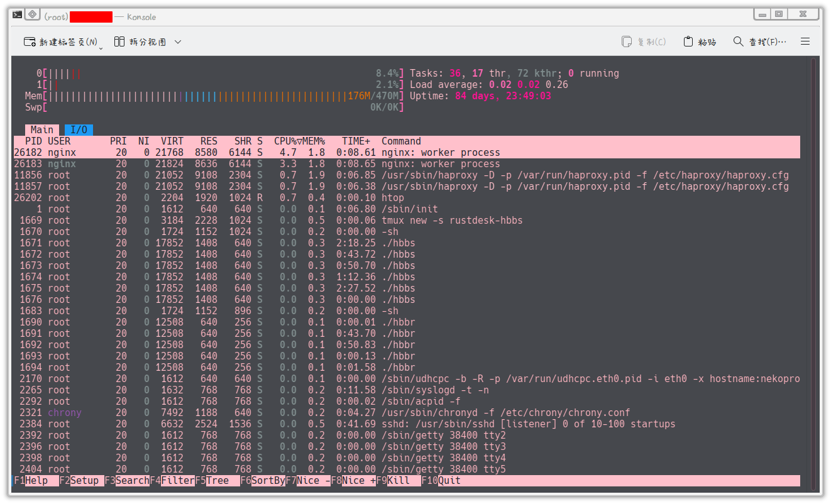Minimize the Konsole window
This screenshot has height=504, width=831.
762,14
